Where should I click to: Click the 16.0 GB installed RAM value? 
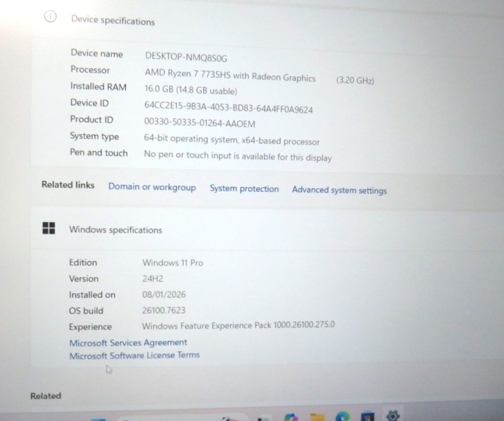pyautogui.click(x=191, y=90)
